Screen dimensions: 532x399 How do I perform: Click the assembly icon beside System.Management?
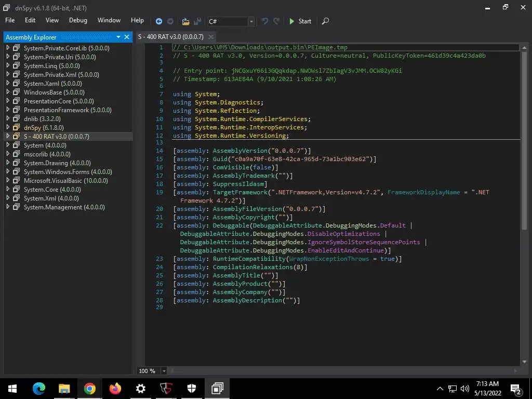16,207
